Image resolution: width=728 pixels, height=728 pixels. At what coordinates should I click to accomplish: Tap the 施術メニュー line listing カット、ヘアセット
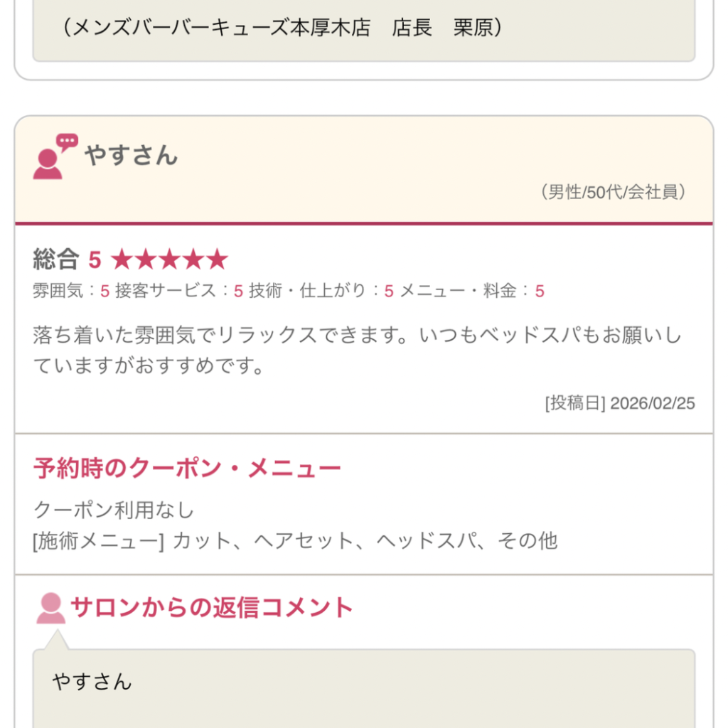(x=295, y=541)
